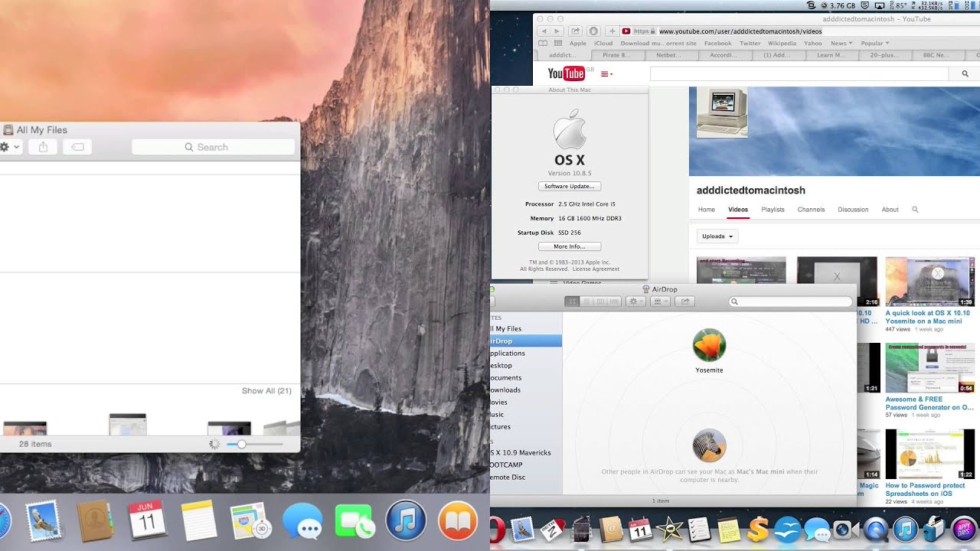Open iBooks in the Yosemite dock
The image size is (980, 551).
tap(458, 522)
